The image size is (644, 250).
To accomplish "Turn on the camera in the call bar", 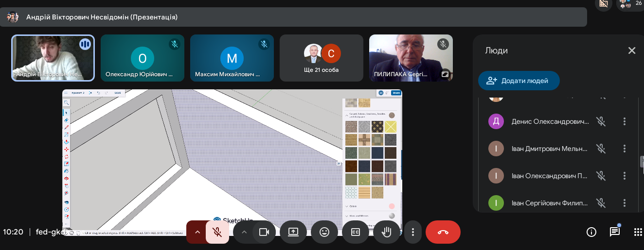I will pyautogui.click(x=264, y=232).
